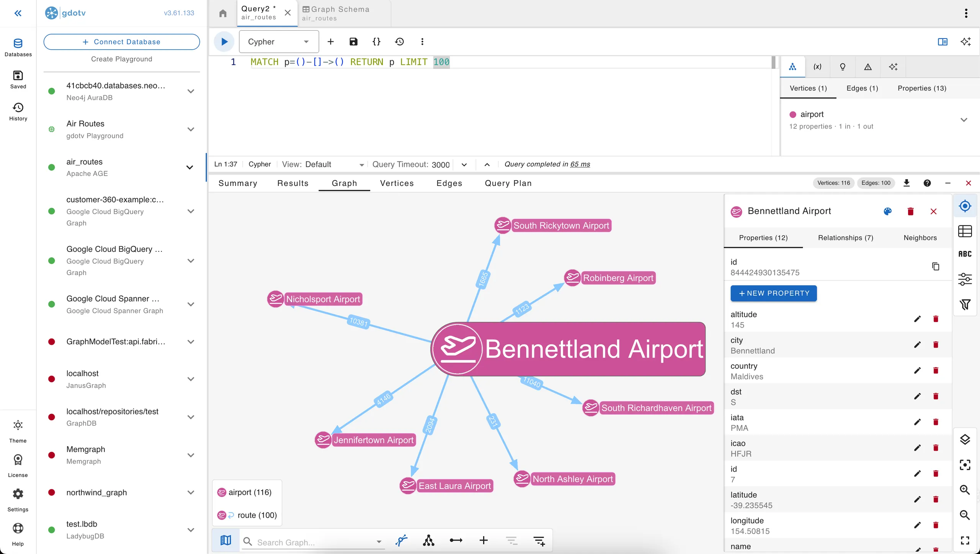Delete the Bennettland Airport vertex

911,212
